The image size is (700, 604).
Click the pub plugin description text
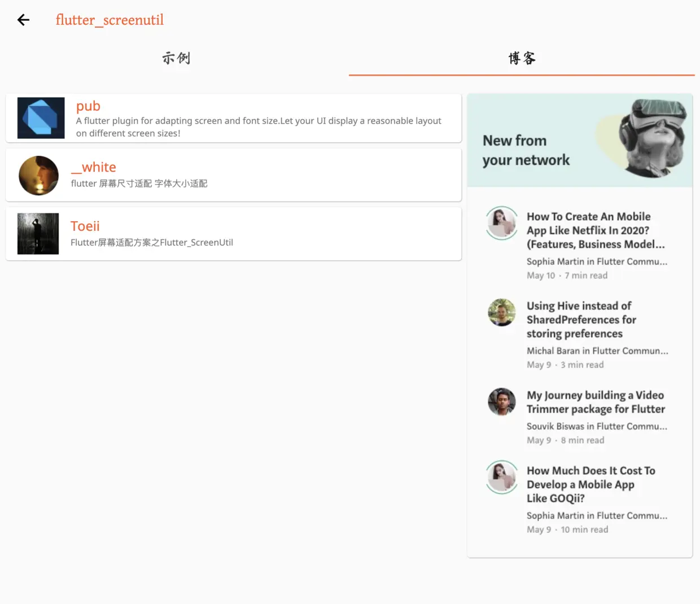tap(259, 127)
